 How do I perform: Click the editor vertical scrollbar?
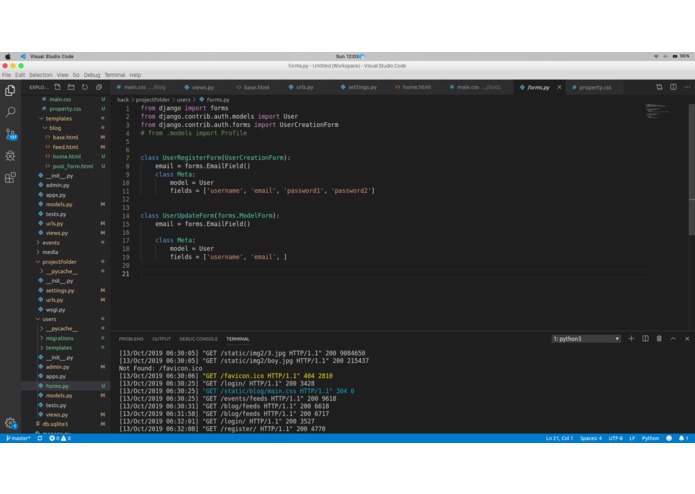click(x=691, y=168)
